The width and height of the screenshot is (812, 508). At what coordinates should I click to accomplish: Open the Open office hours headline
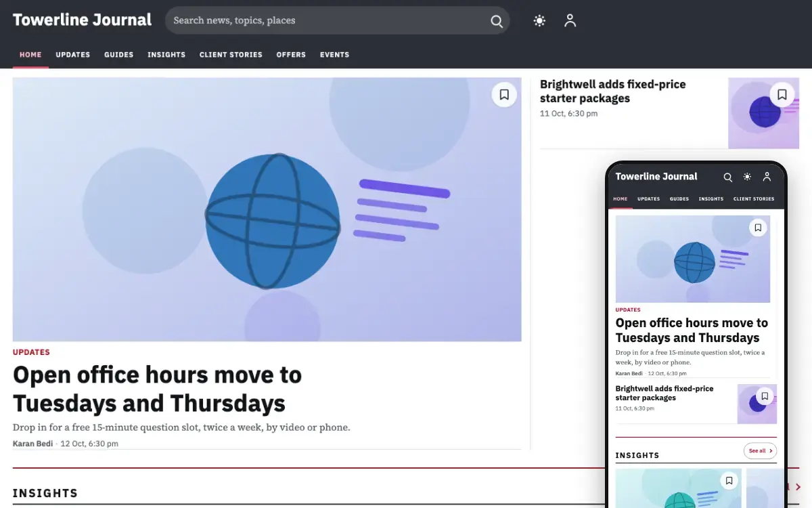click(x=158, y=389)
